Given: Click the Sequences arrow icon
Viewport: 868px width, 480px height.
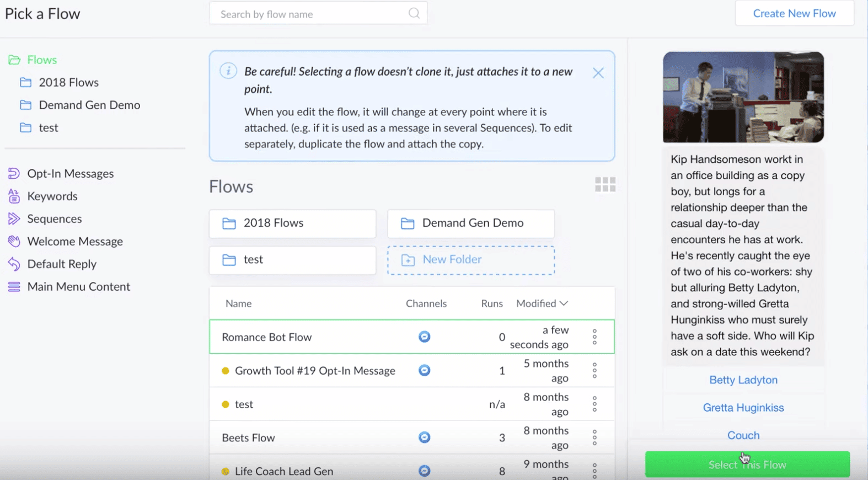Looking at the screenshot, I should point(14,218).
